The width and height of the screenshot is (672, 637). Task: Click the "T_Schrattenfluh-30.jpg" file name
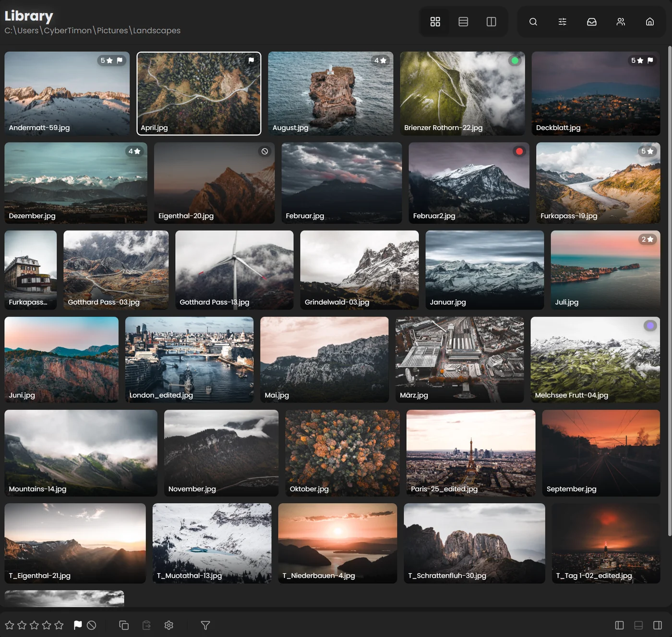coord(447,576)
